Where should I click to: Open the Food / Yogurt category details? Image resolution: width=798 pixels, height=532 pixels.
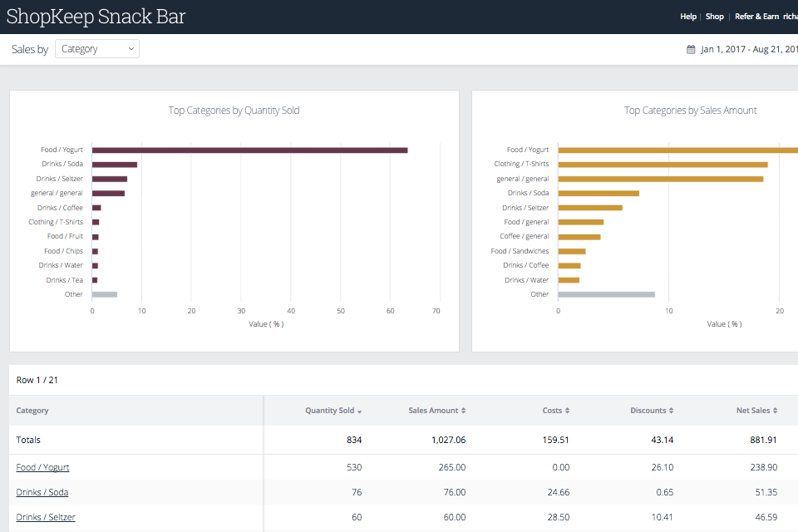42,467
